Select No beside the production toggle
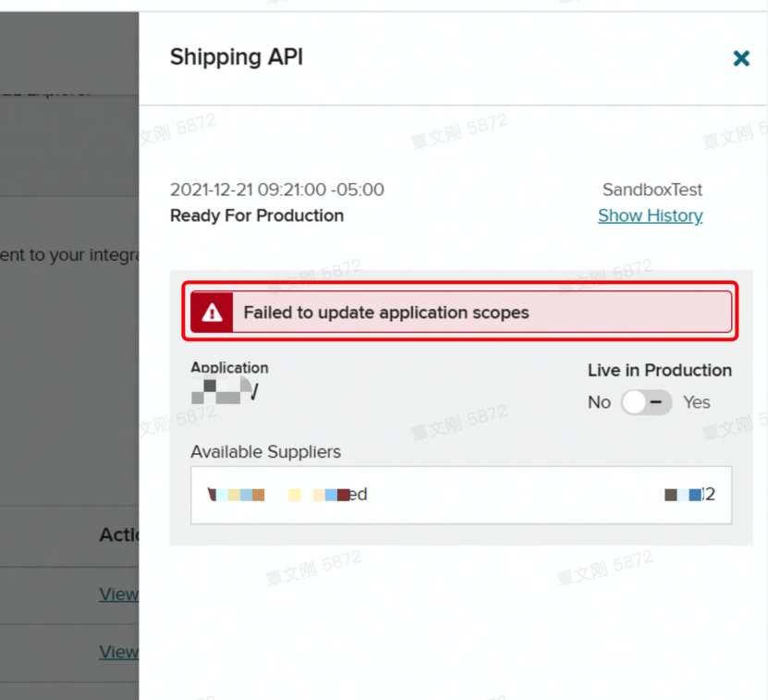768x700 pixels. (599, 402)
